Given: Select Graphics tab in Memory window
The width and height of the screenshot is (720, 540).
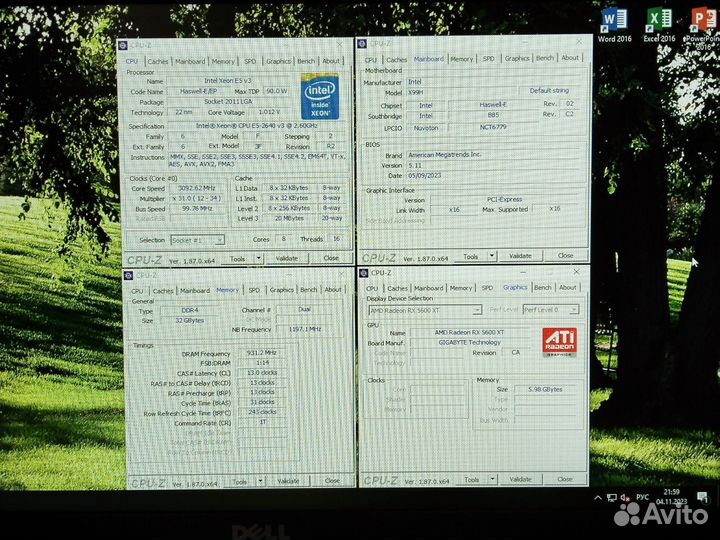Looking at the screenshot, I should point(281,290).
